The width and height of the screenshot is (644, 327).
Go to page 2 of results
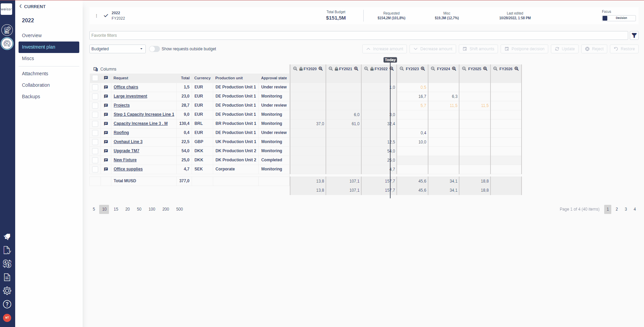coord(617,209)
